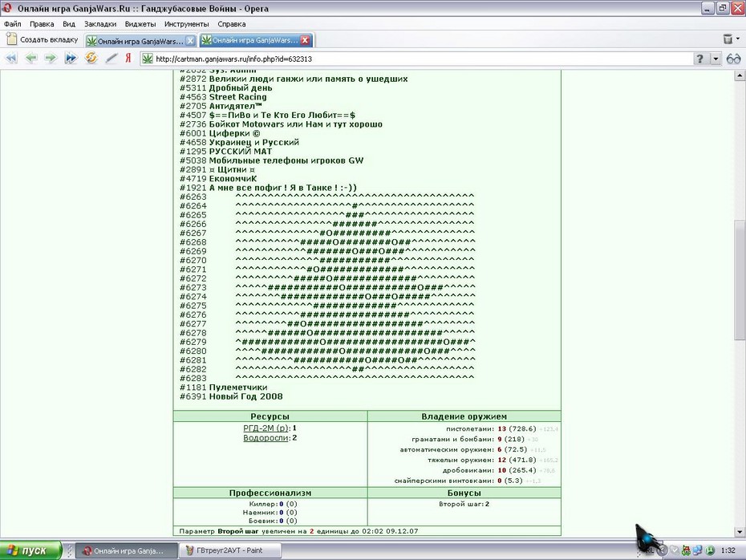The height and width of the screenshot is (560, 746).
Task: Close the active second GanjaWars tab
Action: click(x=306, y=40)
